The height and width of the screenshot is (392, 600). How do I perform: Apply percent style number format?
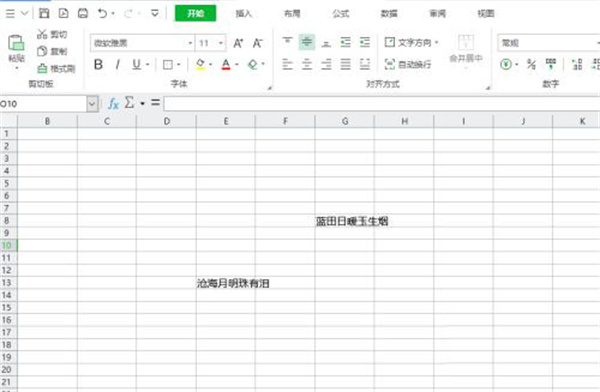531,64
